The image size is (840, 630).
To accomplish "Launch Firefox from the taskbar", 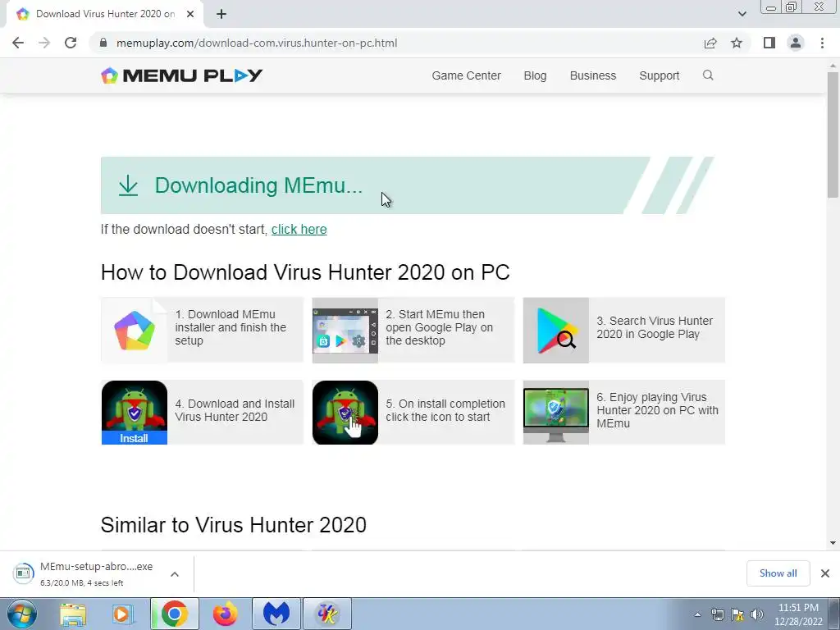I will 225,614.
